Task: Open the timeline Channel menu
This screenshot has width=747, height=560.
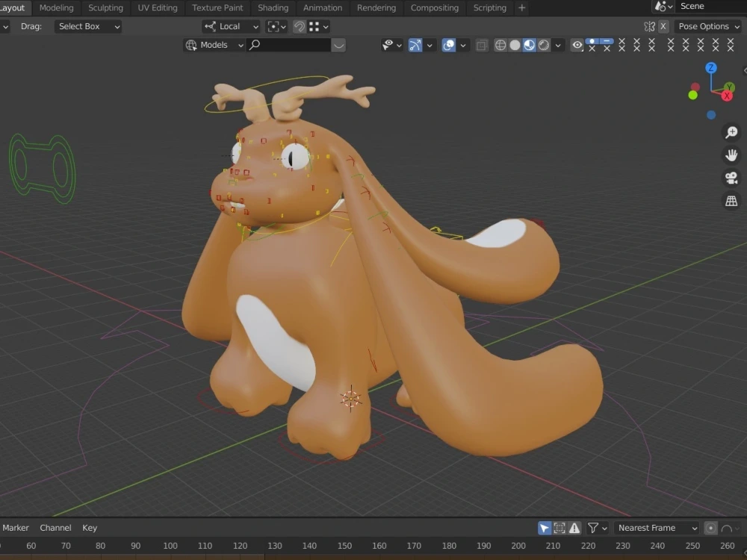Action: [55, 528]
